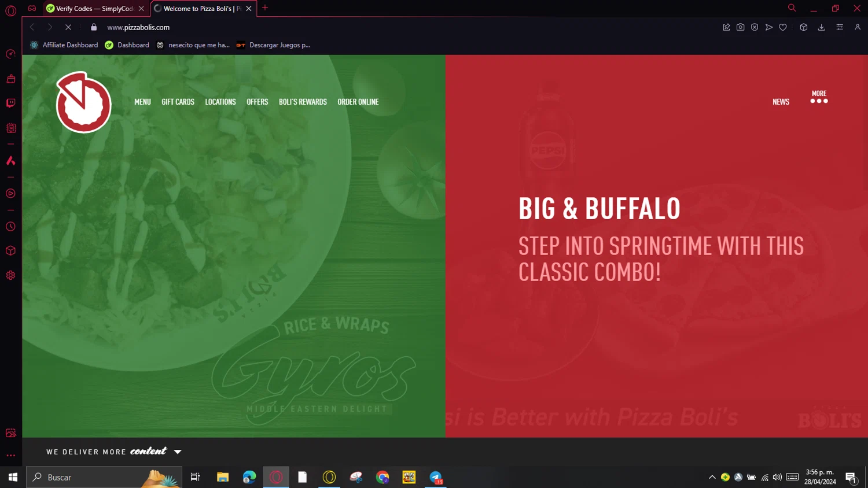Open GX Control speedometer in sidebar
This screenshot has width=868, height=488.
pyautogui.click(x=10, y=54)
